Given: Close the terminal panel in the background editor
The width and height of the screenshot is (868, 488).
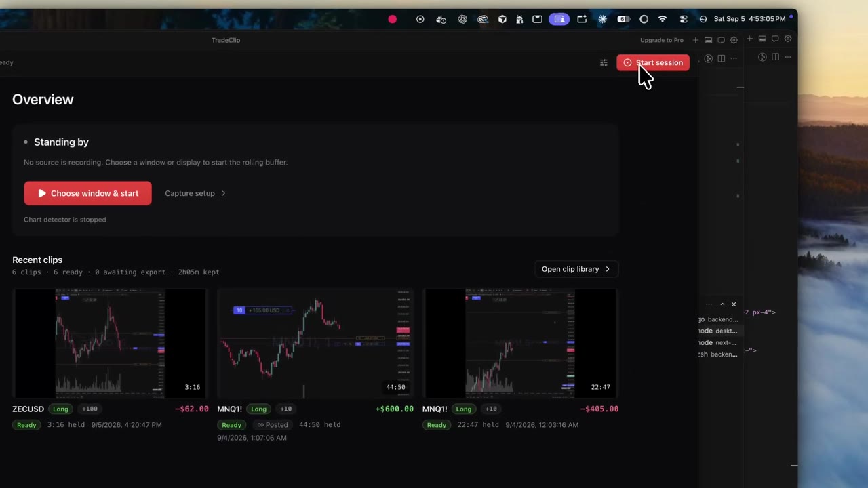Looking at the screenshot, I should pos(734,304).
